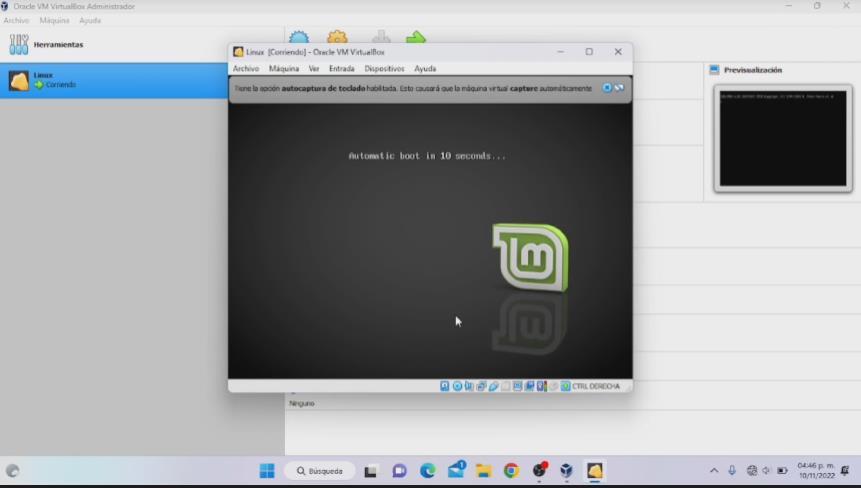Maximize the Linux VM window
The image size is (861, 488).
589,52
